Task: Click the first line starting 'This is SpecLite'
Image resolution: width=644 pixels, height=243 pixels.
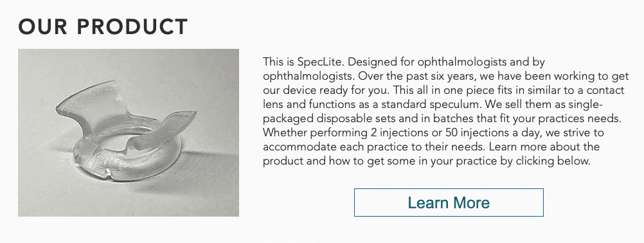Action: (x=404, y=62)
